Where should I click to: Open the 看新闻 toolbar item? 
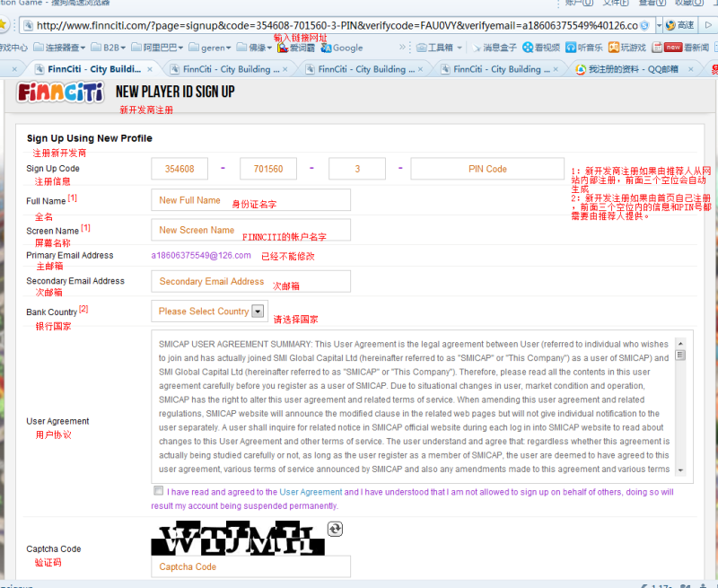680,48
